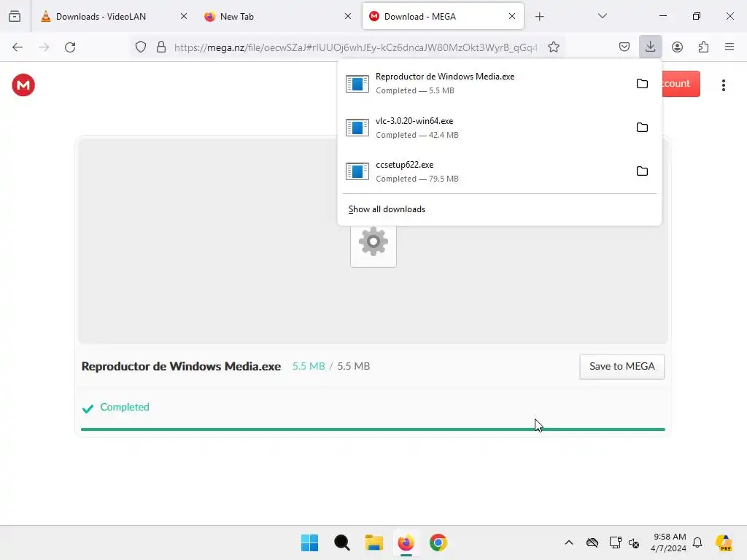The image size is (747, 560).
Task: Open a new browser tab
Action: pos(539,17)
